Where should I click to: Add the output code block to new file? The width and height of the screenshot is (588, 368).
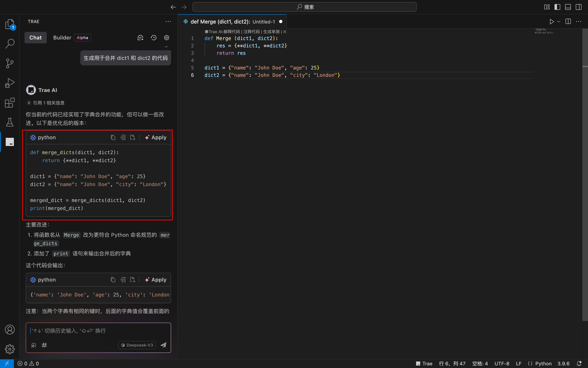133,280
